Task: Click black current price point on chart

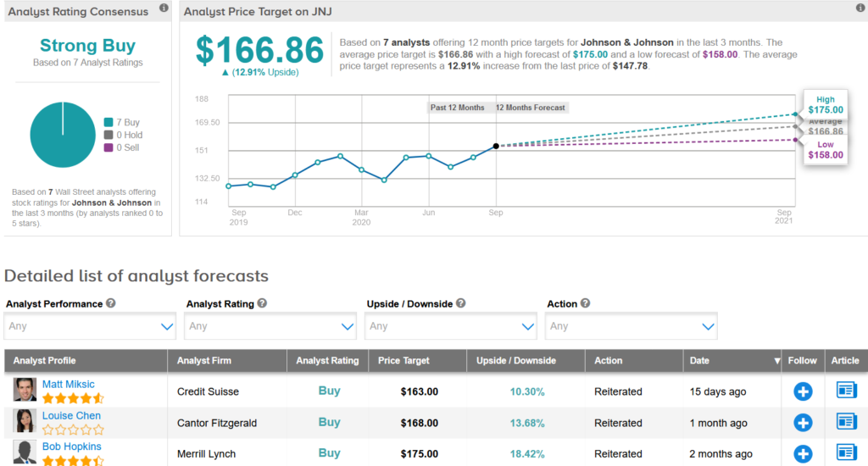Action: pos(496,146)
